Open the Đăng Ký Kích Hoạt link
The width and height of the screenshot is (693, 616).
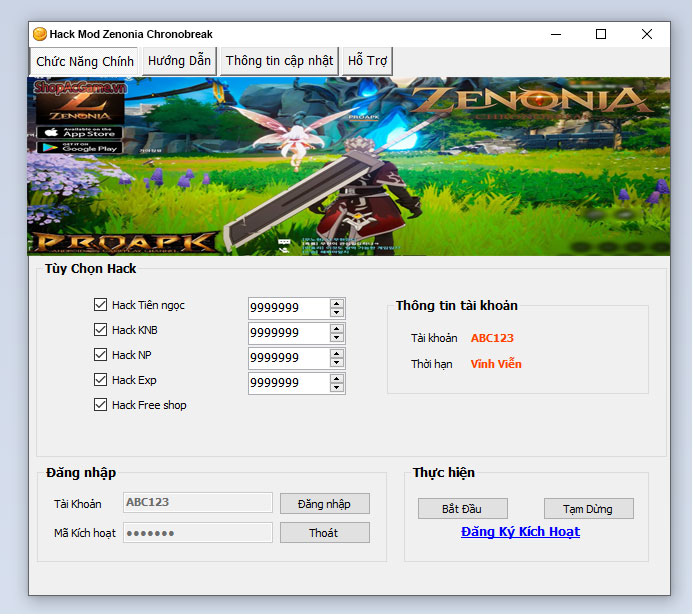pos(520,532)
